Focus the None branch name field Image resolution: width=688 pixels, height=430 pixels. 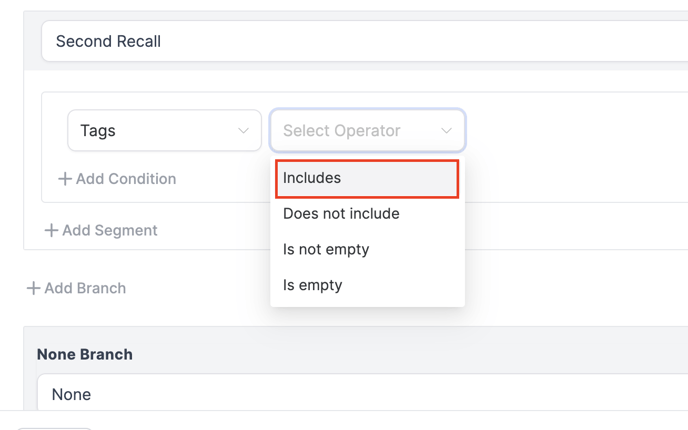pos(362,394)
